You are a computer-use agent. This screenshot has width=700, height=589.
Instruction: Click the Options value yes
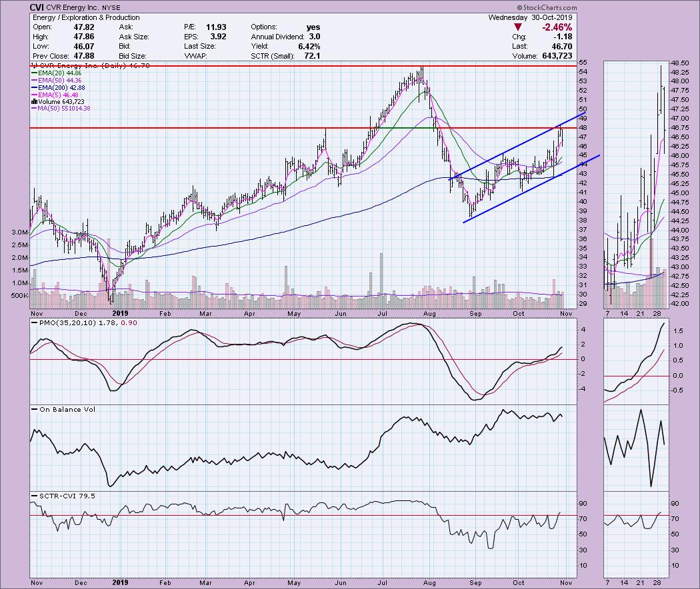pos(313,27)
